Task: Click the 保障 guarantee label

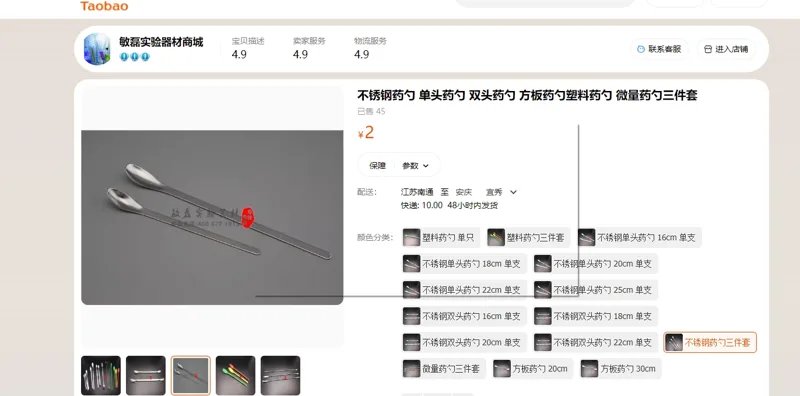Action: click(x=378, y=165)
